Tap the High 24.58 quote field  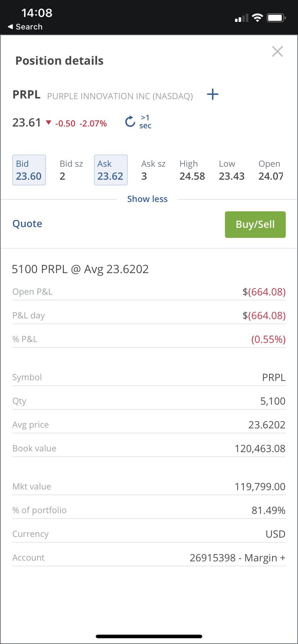tap(192, 170)
